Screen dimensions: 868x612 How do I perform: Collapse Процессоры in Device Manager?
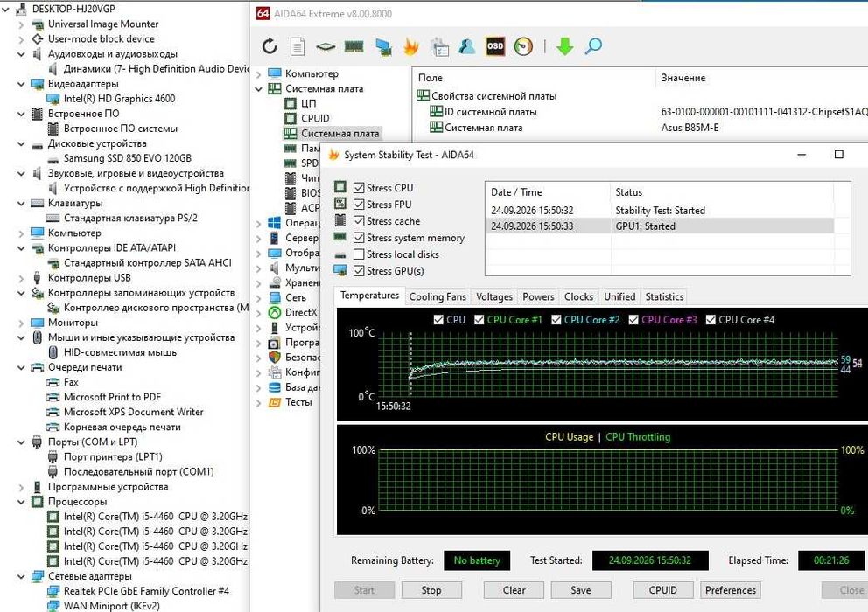21,502
